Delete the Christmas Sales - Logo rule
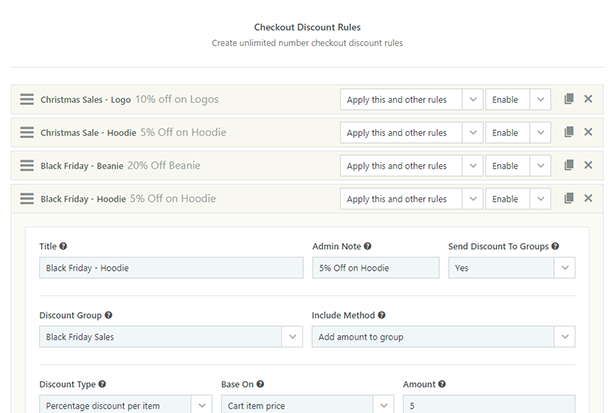The image size is (616, 413). (588, 99)
